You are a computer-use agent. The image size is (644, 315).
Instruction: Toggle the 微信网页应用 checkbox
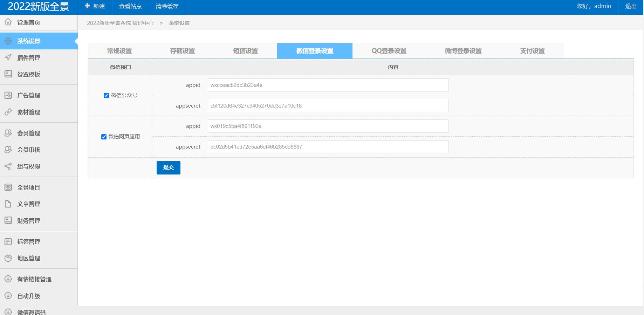pyautogui.click(x=104, y=137)
